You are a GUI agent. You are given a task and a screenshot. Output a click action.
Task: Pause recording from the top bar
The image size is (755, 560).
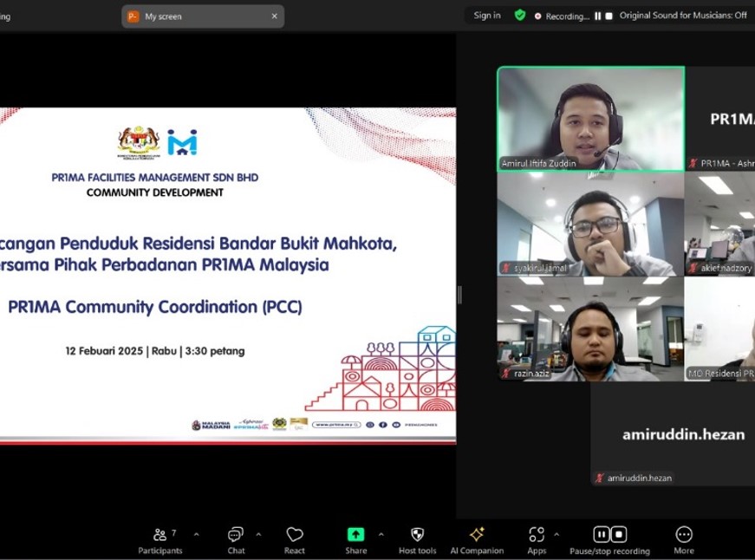(597, 16)
